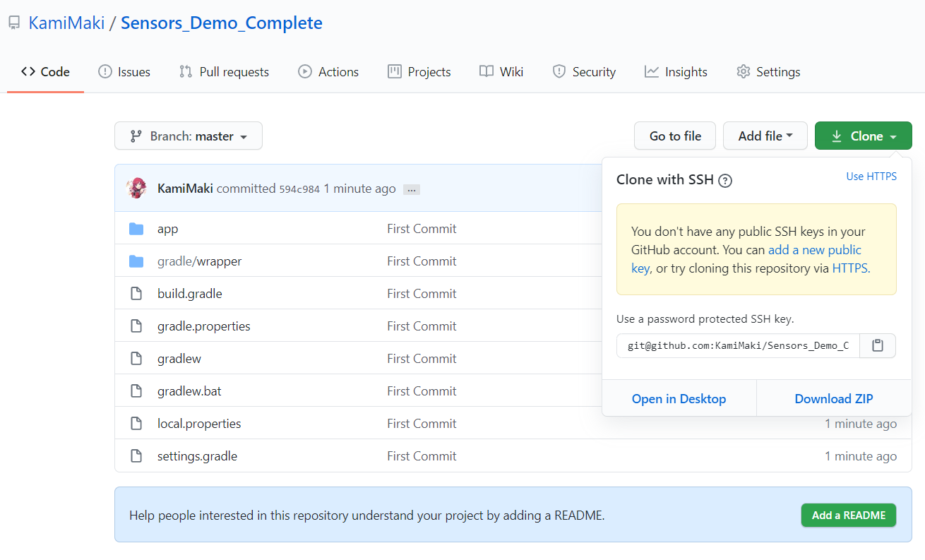Click the file icon next to gradlew.bat
This screenshot has height=560, width=925.
[136, 391]
